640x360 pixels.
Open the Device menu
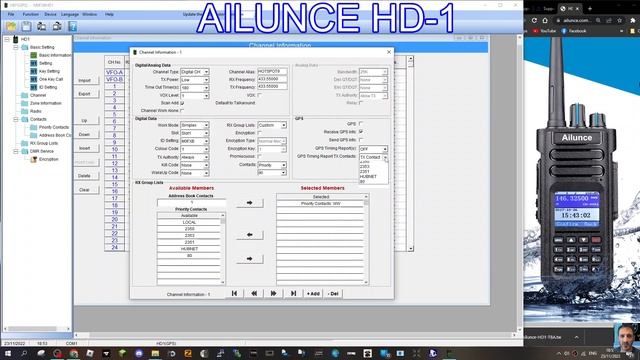coord(51,14)
